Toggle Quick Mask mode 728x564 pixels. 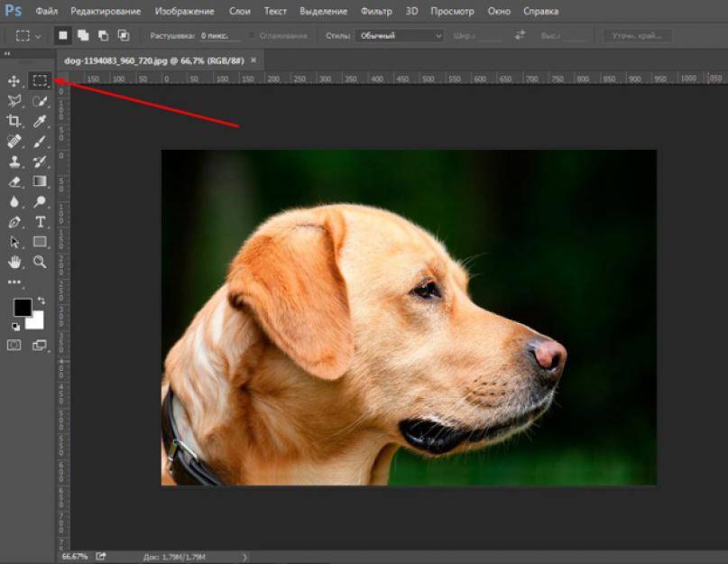tap(14, 346)
